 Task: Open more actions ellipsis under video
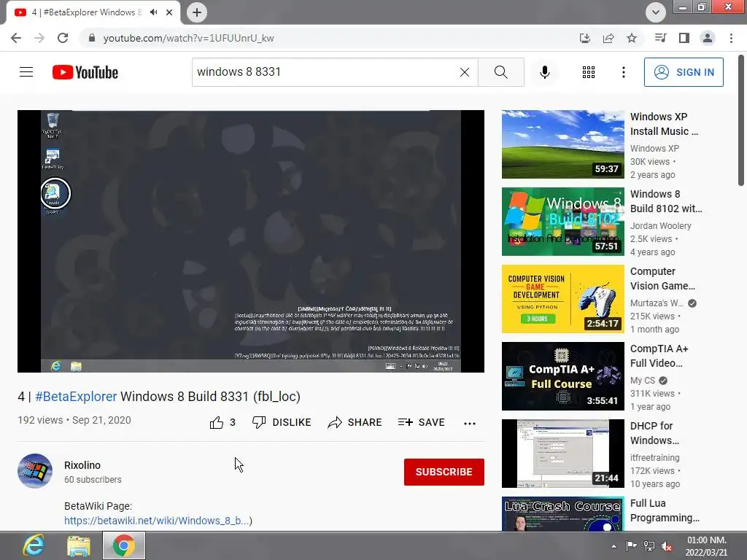(469, 424)
